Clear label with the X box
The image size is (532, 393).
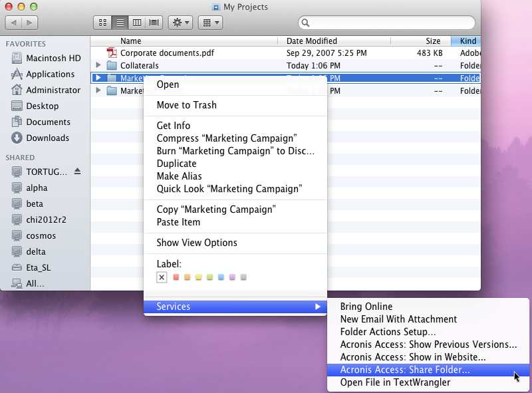[162, 277]
